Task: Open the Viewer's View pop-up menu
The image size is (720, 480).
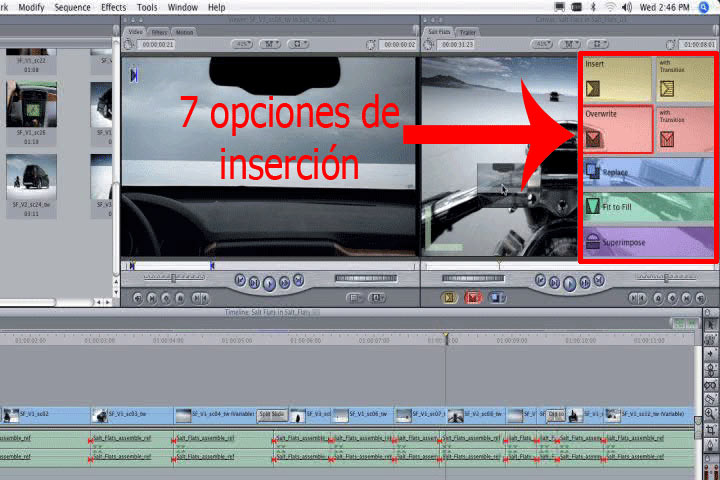Action: click(298, 44)
